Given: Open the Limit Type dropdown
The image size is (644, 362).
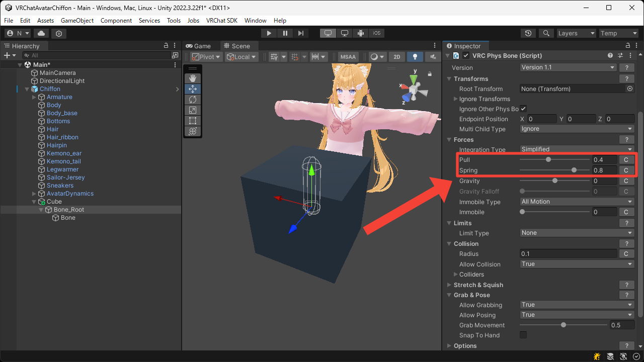Looking at the screenshot, I should pos(577,233).
